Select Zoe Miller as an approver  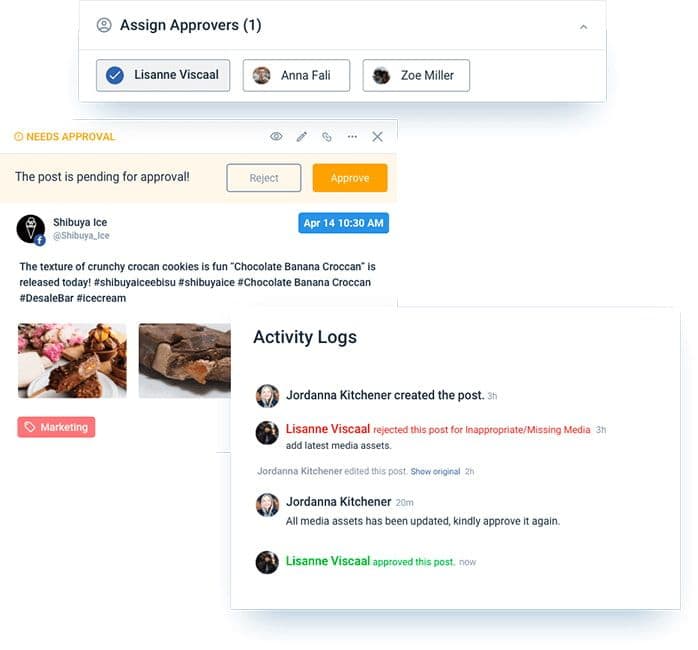pyautogui.click(x=416, y=75)
